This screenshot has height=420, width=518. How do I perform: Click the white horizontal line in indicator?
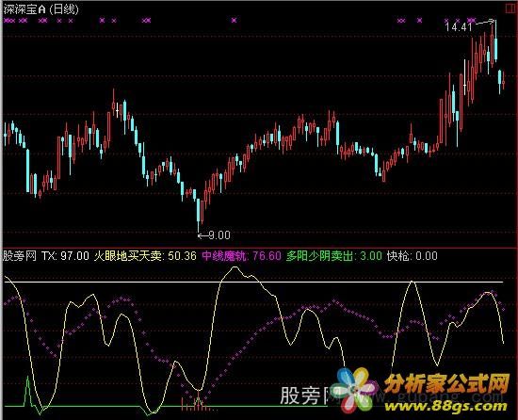point(253,283)
